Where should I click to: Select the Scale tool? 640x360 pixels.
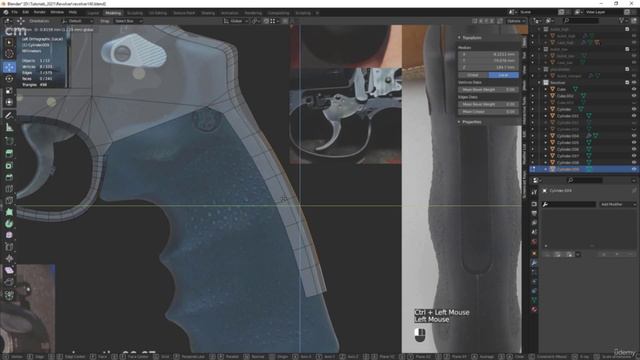click(9, 91)
